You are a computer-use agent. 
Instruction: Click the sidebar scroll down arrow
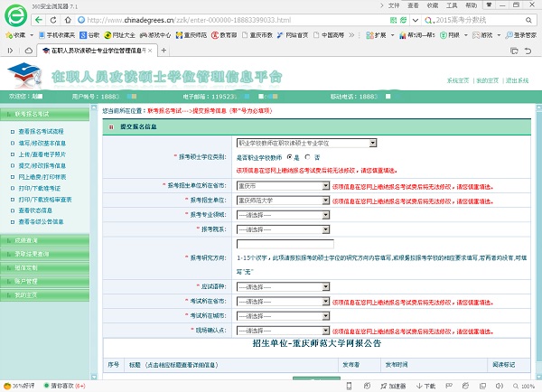(94, 377)
